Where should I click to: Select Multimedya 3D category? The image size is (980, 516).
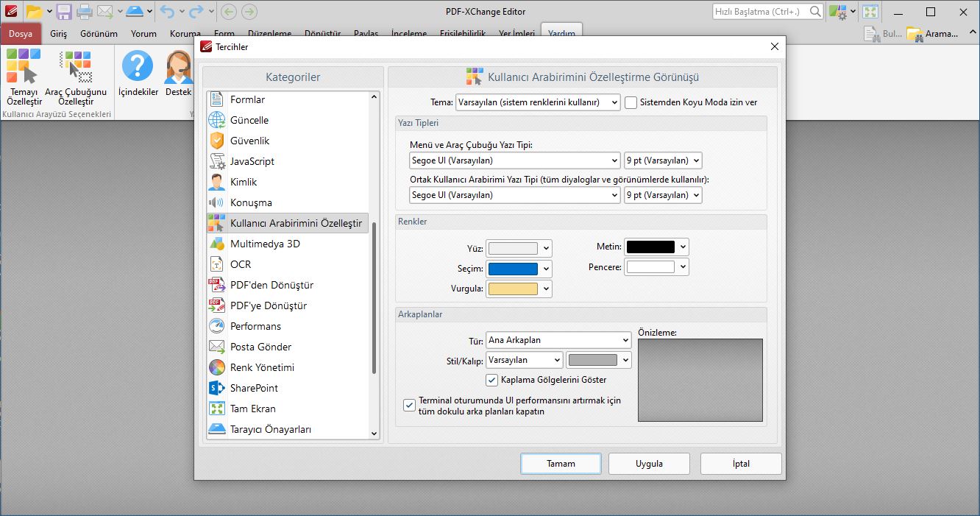288,244
